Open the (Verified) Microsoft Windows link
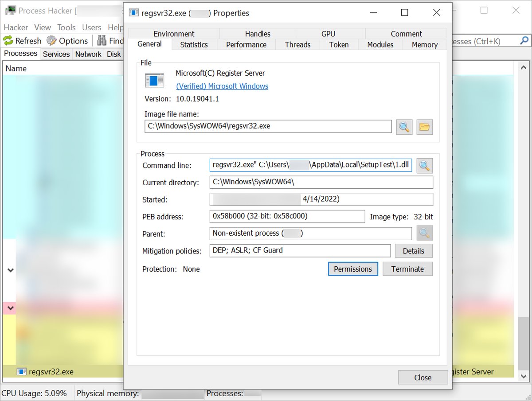 click(222, 86)
